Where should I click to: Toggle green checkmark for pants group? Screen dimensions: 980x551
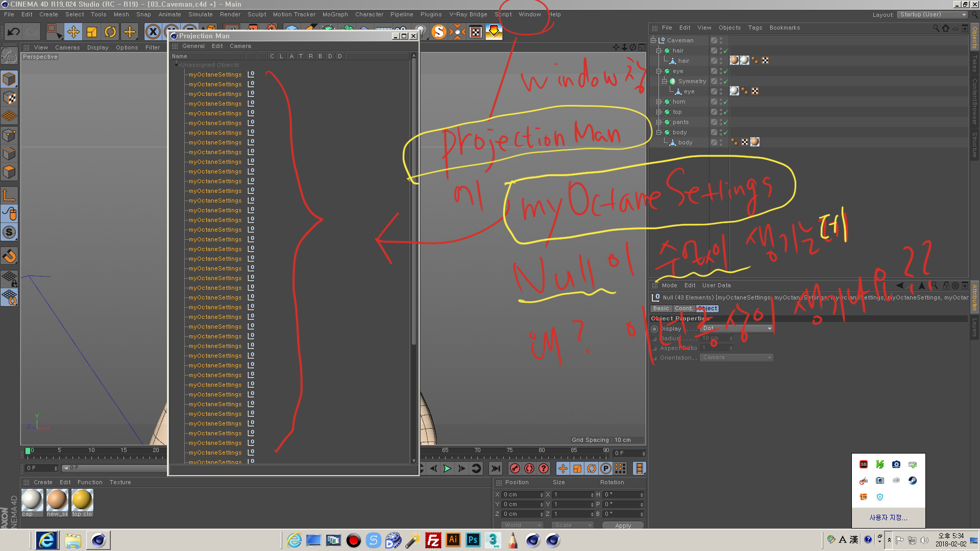pyautogui.click(x=725, y=122)
